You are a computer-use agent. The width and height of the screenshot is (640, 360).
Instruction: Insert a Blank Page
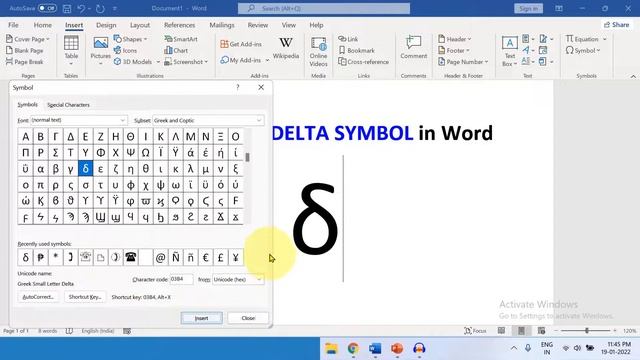(24, 50)
